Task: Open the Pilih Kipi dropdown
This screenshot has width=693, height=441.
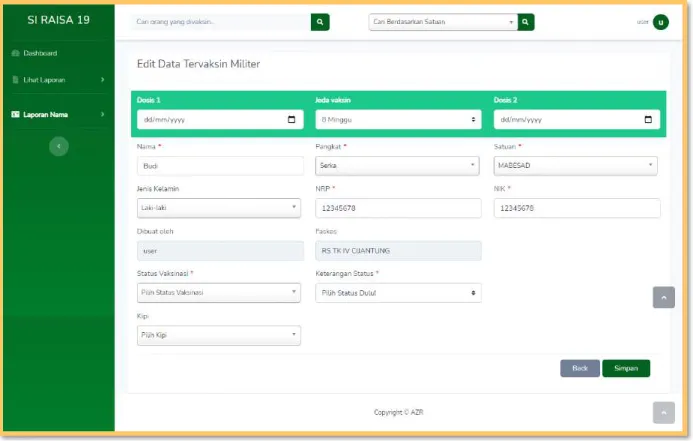Action: pos(219,335)
